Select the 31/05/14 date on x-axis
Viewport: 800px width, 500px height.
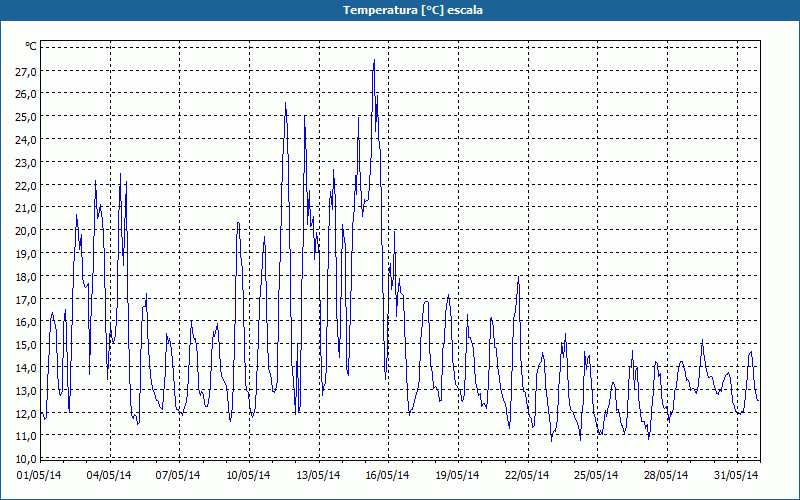click(736, 475)
